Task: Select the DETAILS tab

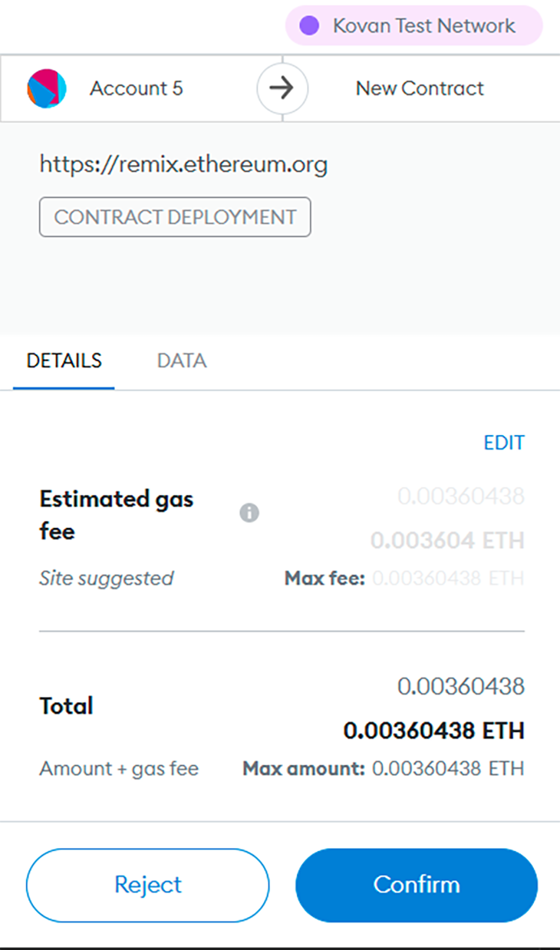Action: coord(64,360)
